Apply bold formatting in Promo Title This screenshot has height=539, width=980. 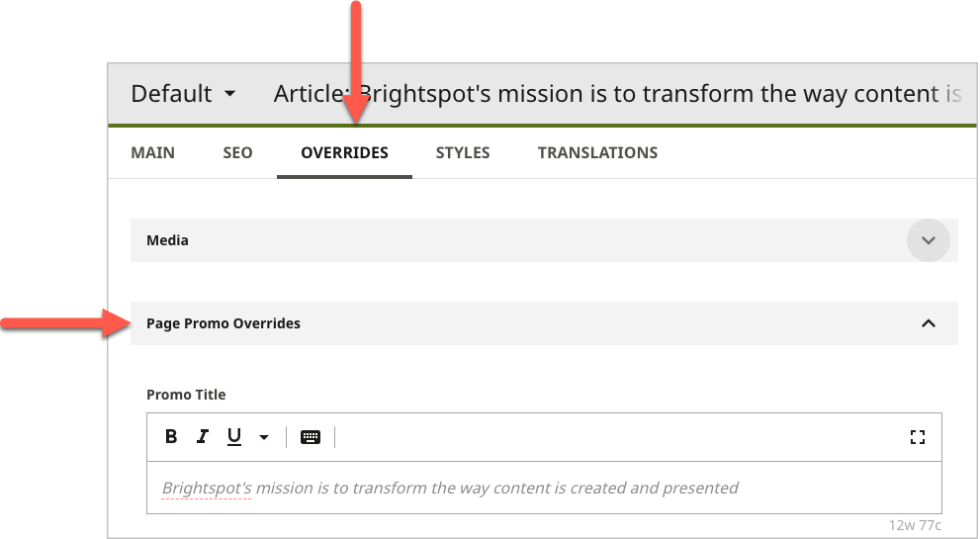[x=171, y=436]
